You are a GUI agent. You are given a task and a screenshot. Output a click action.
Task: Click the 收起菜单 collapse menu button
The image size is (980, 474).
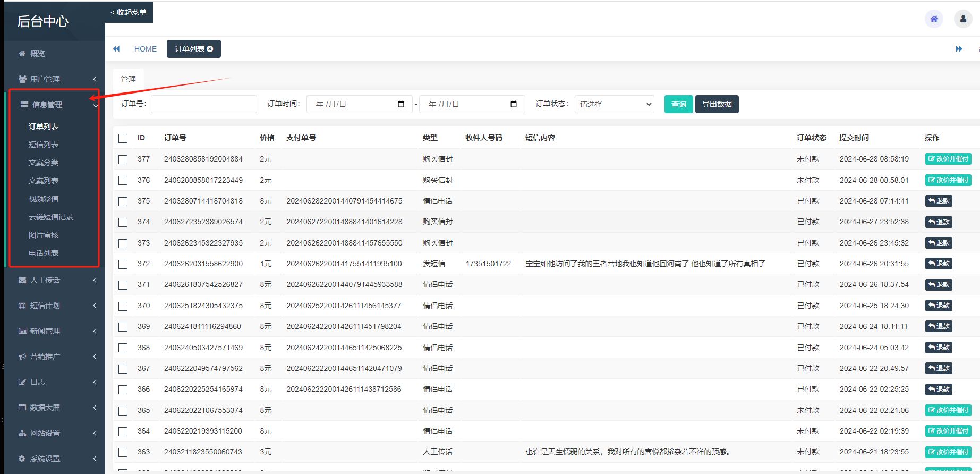coord(129,12)
